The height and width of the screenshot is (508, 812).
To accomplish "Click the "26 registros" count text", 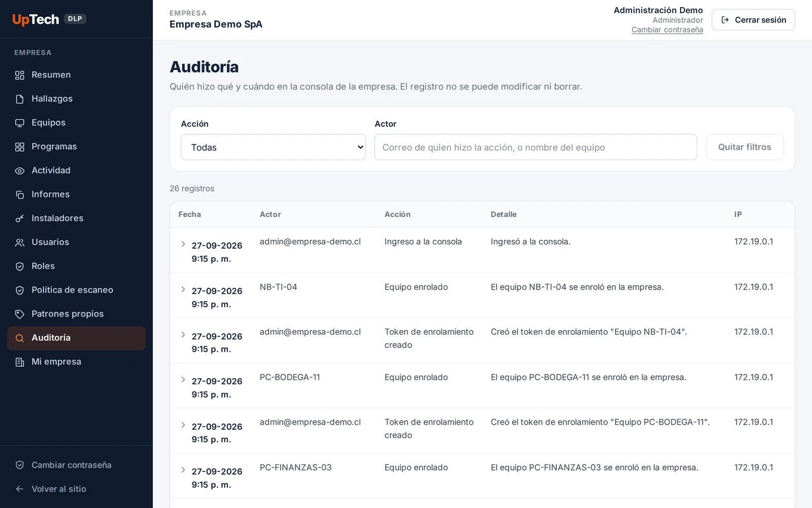I will pos(192,188).
